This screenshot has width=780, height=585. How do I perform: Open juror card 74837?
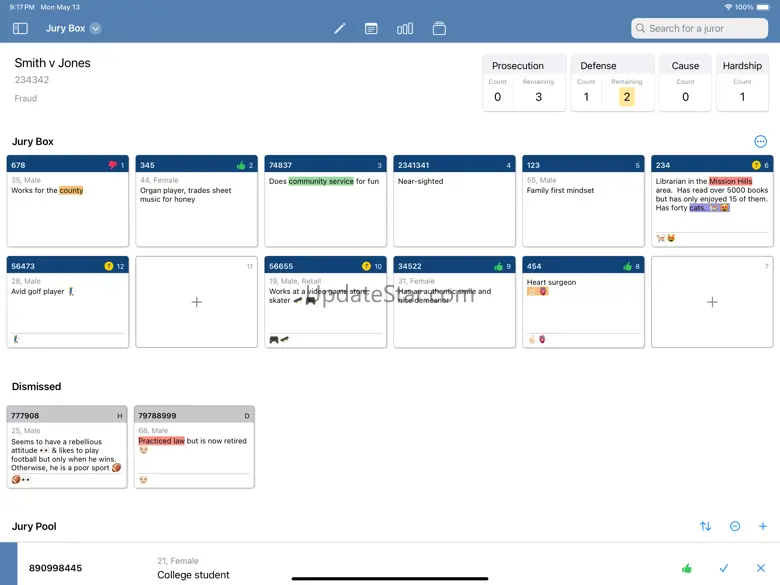click(325, 201)
